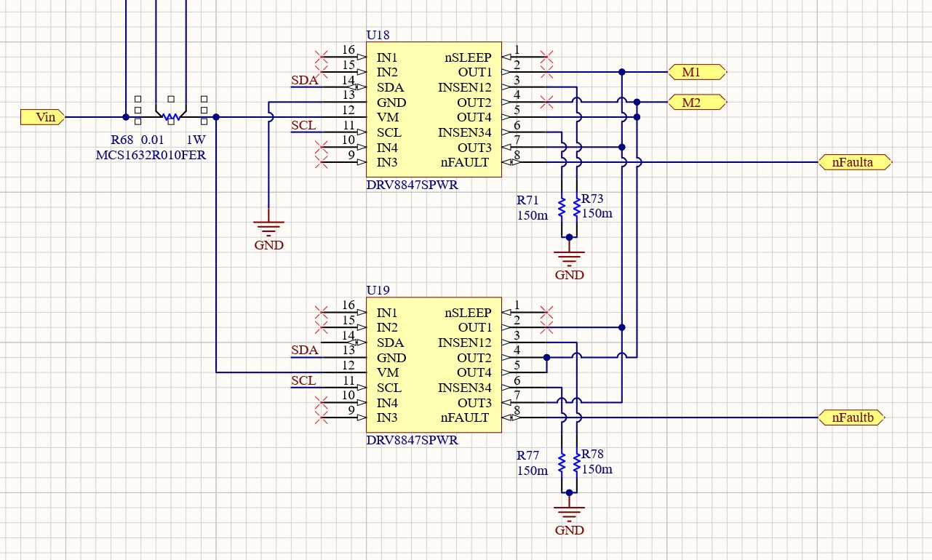This screenshot has height=560, width=932.
Task: Select No ERC marker on U19 OUT1 pin
Action: pyautogui.click(x=547, y=327)
